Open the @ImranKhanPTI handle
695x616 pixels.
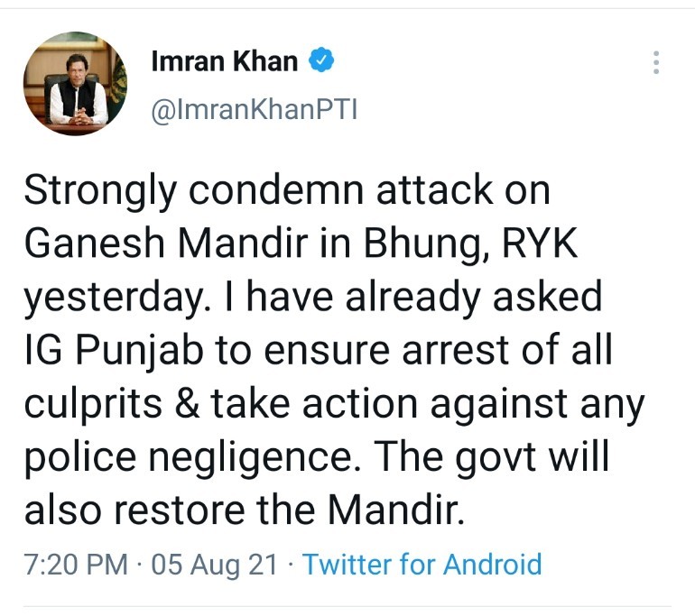coord(255,112)
